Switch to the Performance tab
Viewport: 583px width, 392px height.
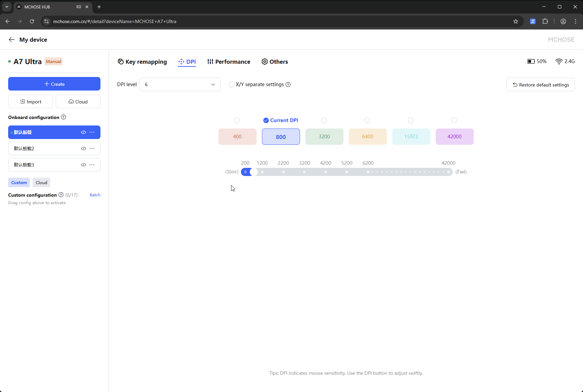[229, 62]
